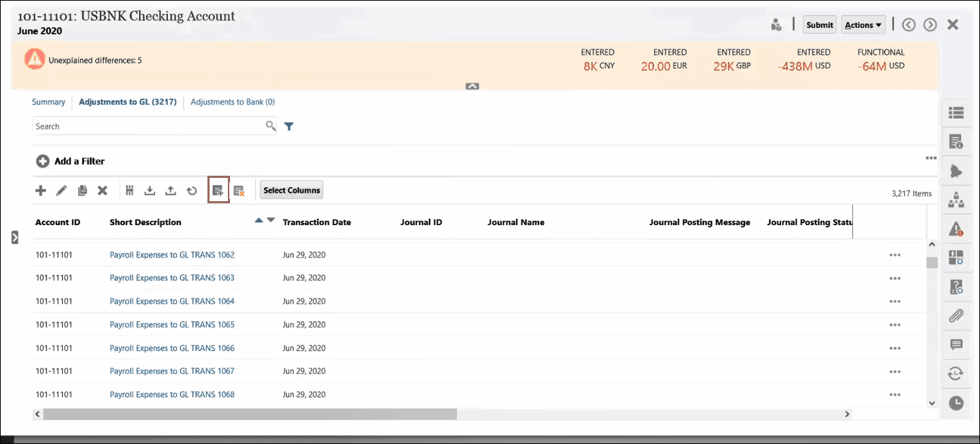Open the document info sidebar icon

point(956,142)
